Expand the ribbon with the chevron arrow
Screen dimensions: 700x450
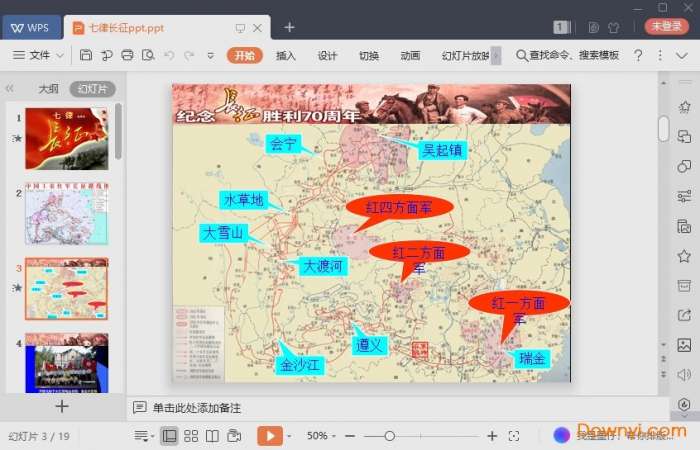click(681, 56)
